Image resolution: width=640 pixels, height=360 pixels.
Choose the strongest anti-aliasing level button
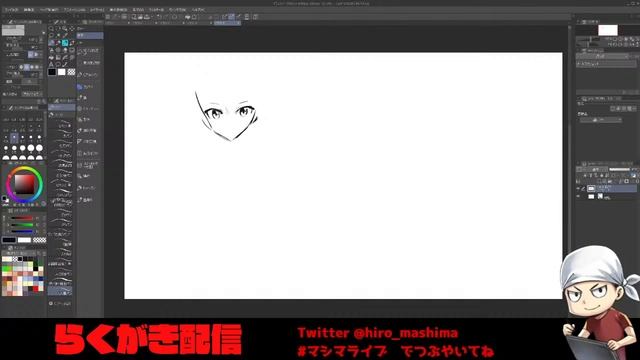click(37, 67)
